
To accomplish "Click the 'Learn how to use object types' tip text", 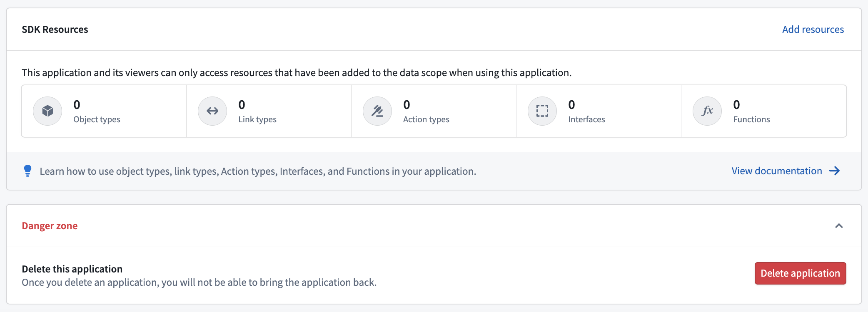I will tap(258, 171).
